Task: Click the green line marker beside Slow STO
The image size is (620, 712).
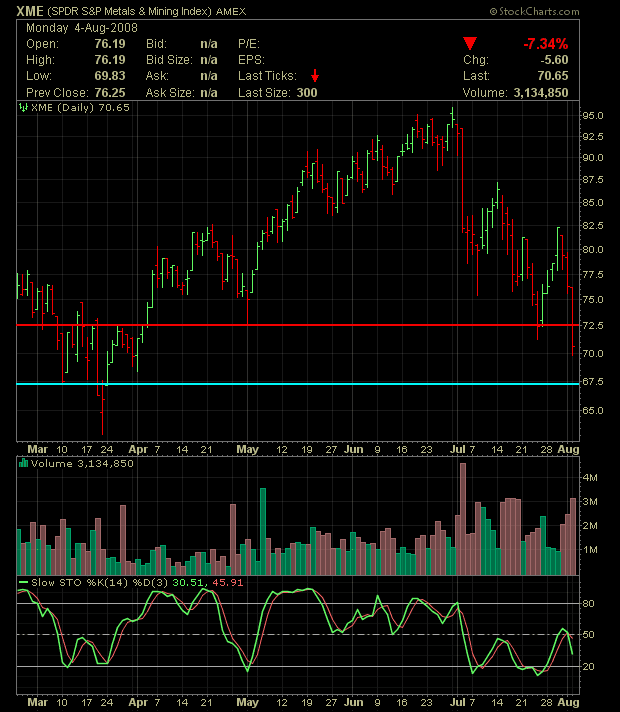Action: (23, 582)
